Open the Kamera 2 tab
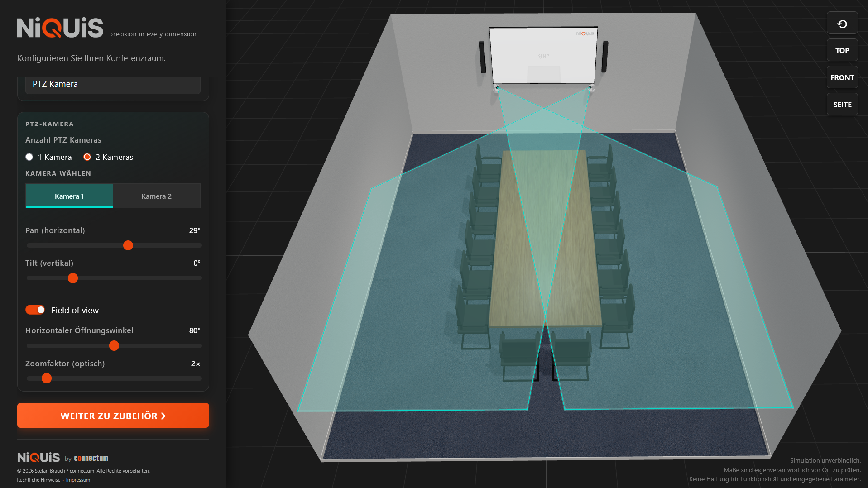 157,196
